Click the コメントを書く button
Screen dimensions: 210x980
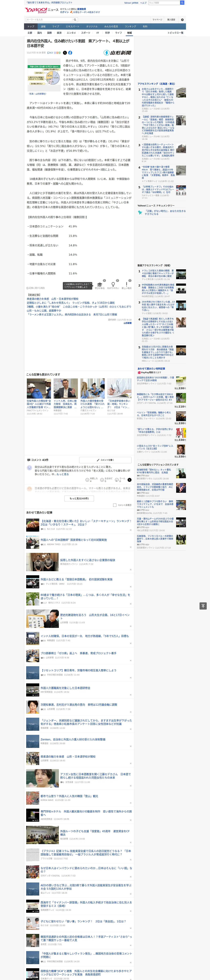point(105,460)
